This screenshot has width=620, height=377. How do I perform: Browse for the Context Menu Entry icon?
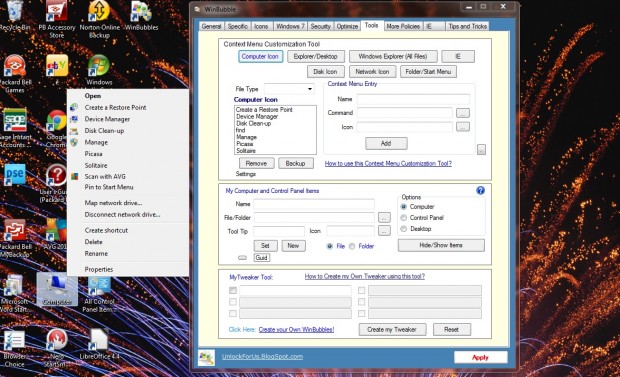[x=463, y=127]
